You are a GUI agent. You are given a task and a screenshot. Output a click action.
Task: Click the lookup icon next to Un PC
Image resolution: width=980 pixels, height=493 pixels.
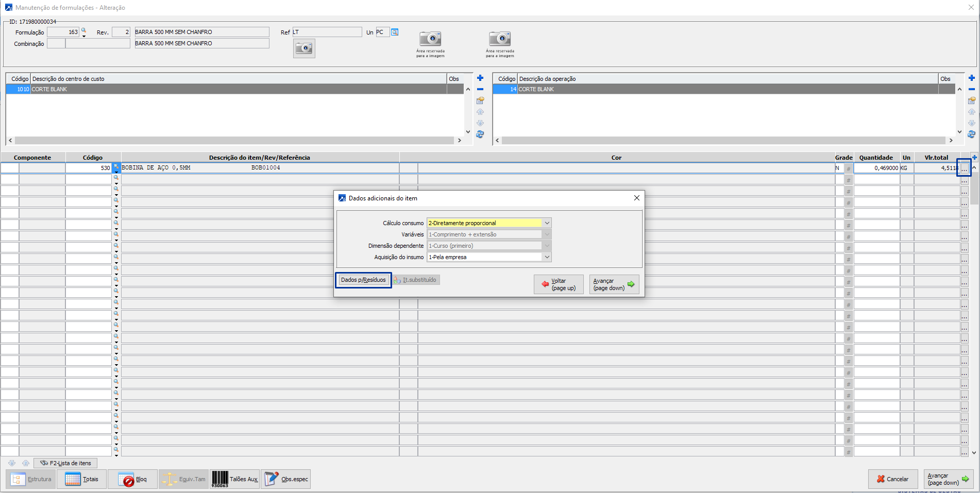click(395, 32)
